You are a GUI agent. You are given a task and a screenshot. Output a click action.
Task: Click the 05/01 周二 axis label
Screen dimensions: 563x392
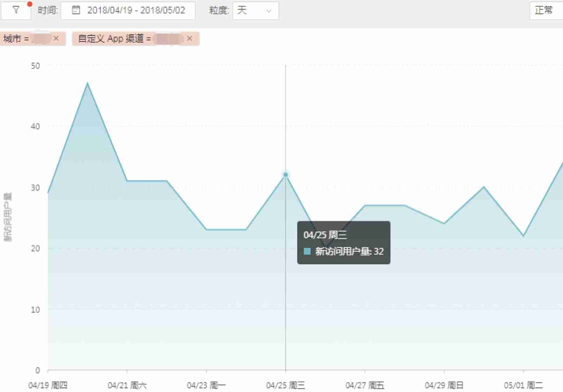[523, 385]
